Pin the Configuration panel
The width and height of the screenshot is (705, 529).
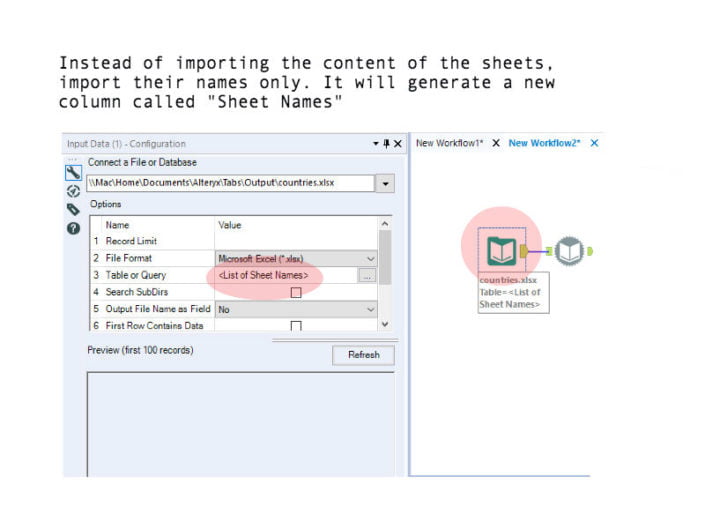click(x=386, y=144)
